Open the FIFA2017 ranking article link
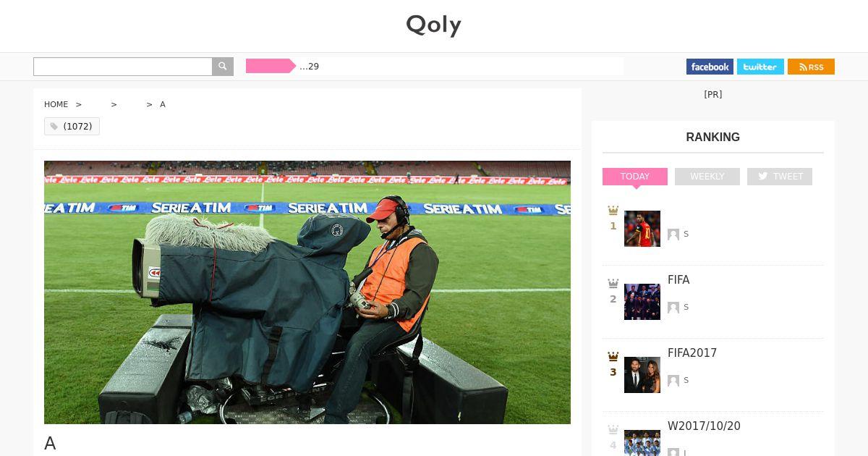Screen dimensions: 868x456 [x=692, y=353]
